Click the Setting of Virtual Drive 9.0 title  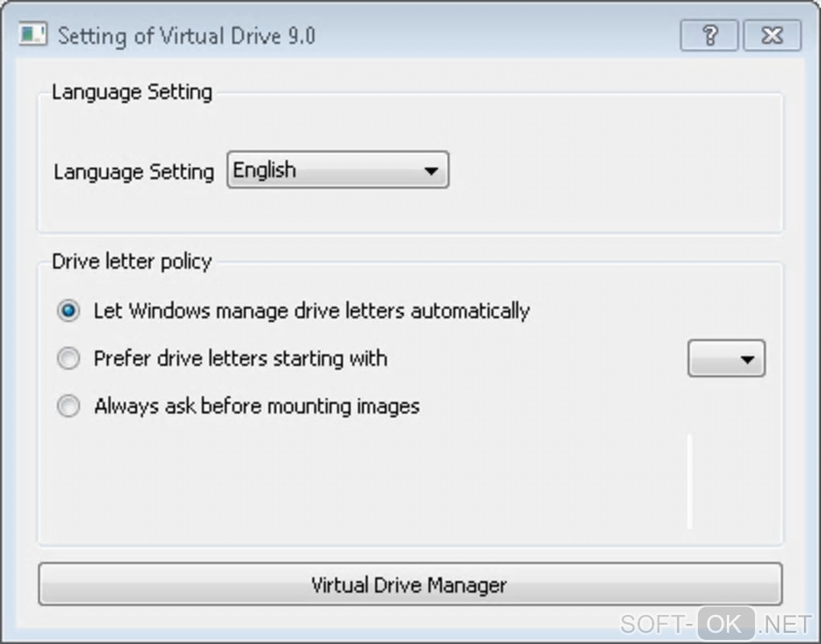click(187, 36)
